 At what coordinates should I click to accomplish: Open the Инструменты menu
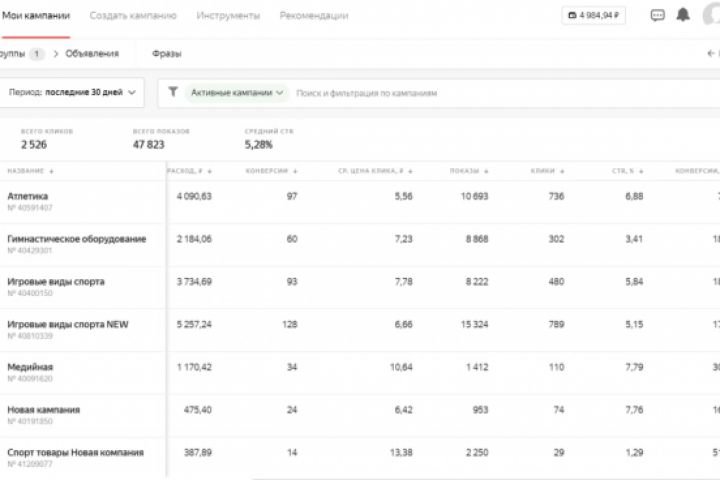coord(228,16)
